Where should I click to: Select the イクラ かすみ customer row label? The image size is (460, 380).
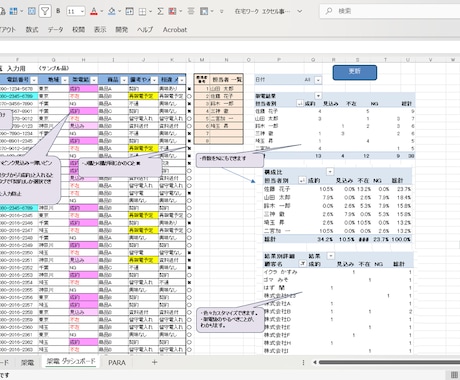[x=281, y=272]
